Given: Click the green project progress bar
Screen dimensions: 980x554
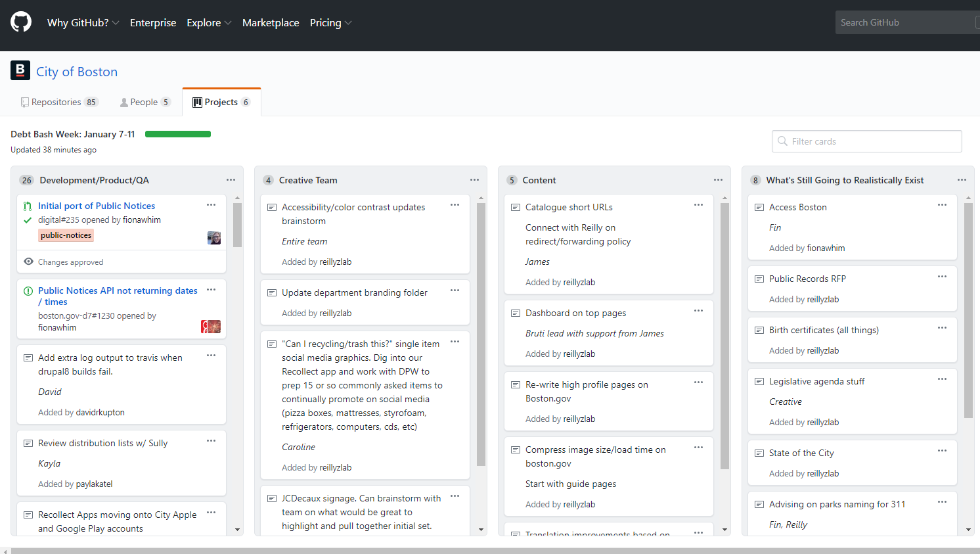Looking at the screenshot, I should click(x=178, y=134).
